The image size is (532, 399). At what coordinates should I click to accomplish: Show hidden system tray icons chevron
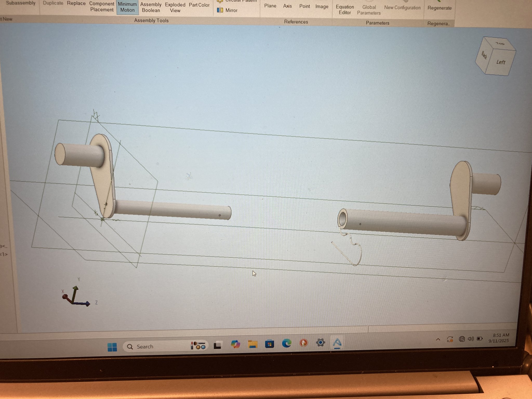click(438, 339)
